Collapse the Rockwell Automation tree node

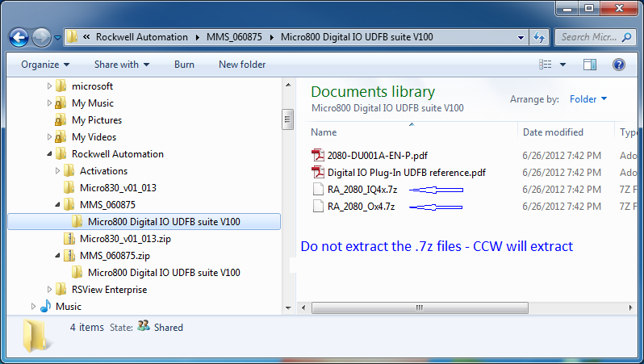point(50,154)
